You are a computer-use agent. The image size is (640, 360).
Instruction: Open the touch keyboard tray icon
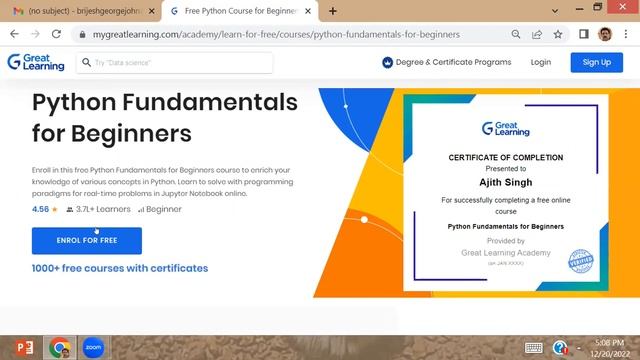(533, 348)
